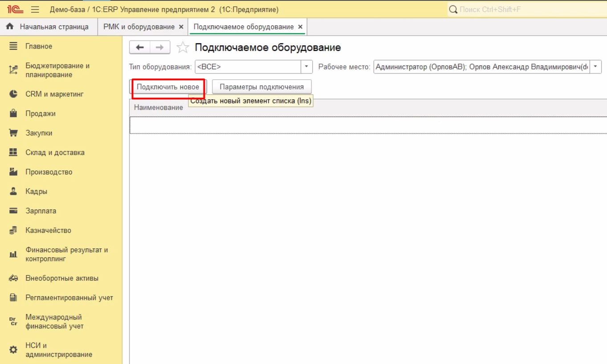Open Производство section in sidebar
This screenshot has height=364, width=607.
(x=49, y=172)
